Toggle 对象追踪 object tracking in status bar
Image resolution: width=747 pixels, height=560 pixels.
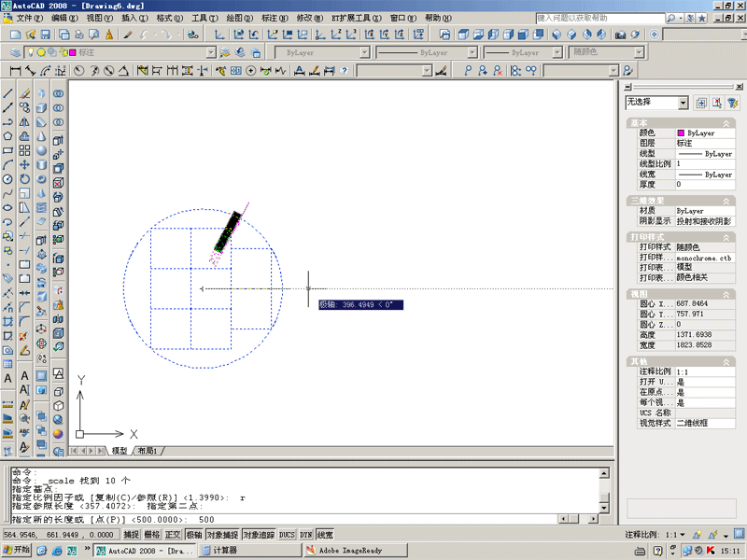[x=260, y=535]
